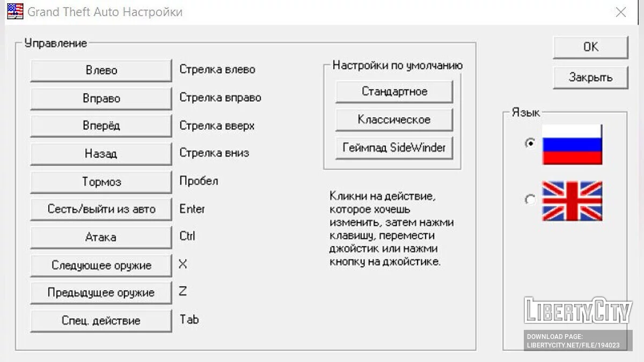This screenshot has height=362, width=644.
Task: Change the Назад key binding
Action: 101,154
